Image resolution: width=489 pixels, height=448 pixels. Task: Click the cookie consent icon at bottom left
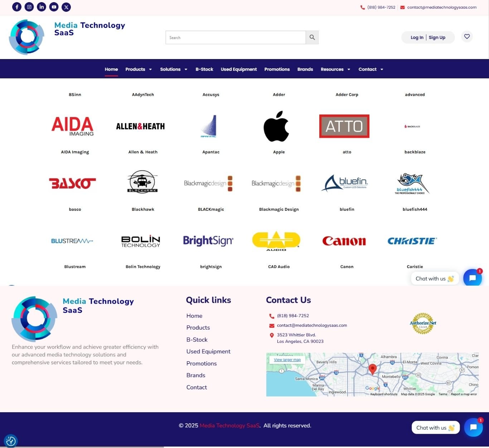coord(11,441)
